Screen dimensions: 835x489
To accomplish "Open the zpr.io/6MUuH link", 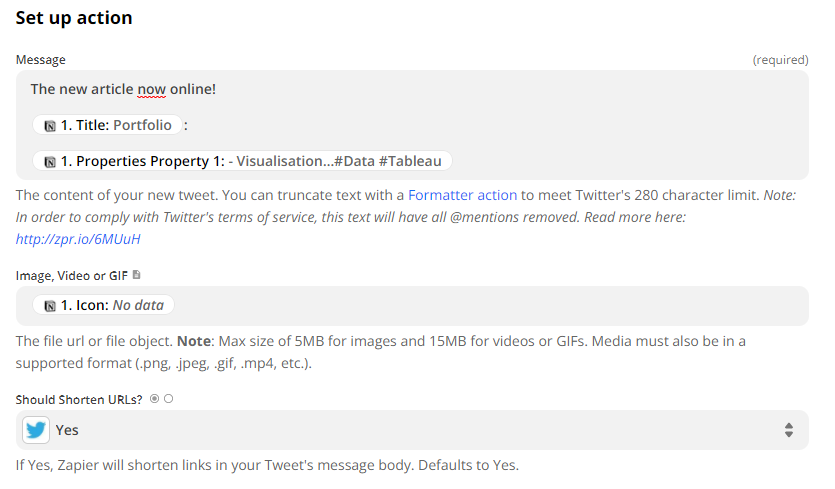I will (78, 239).
